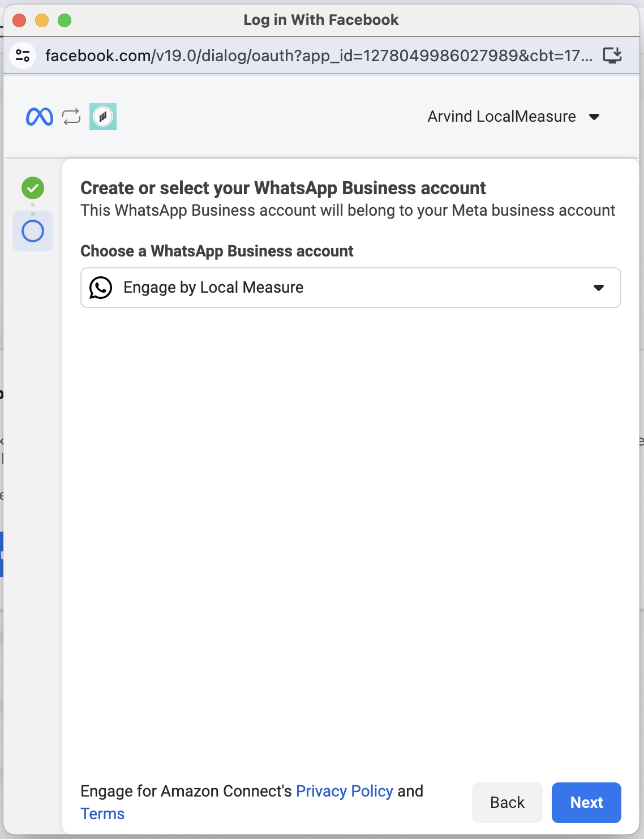Image resolution: width=644 pixels, height=839 pixels.
Task: Click the blue Next button
Action: [x=586, y=802]
